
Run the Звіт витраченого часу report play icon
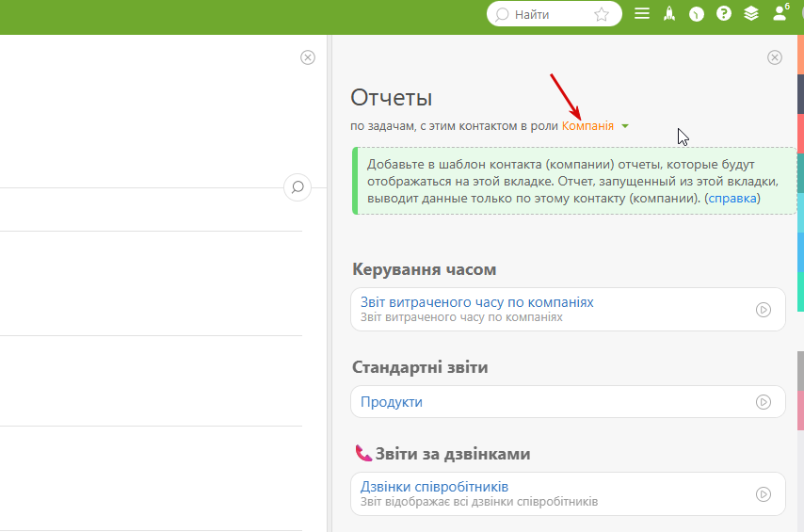[764, 310]
